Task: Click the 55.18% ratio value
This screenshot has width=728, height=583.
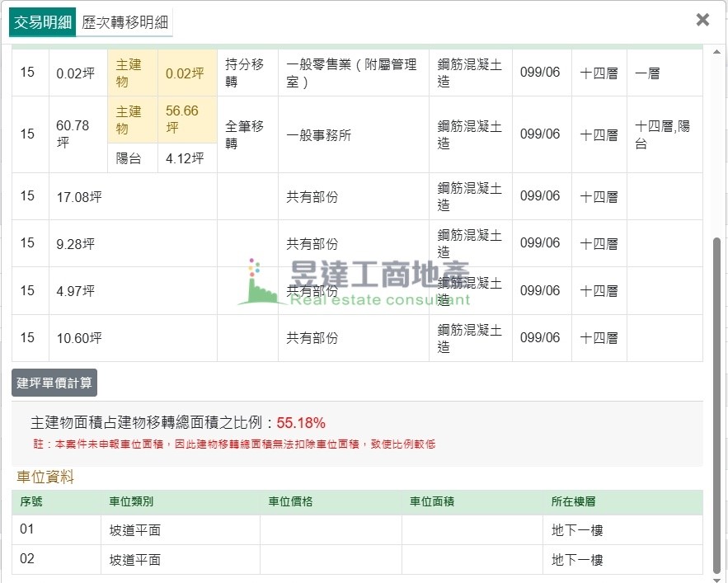Action: 301,423
